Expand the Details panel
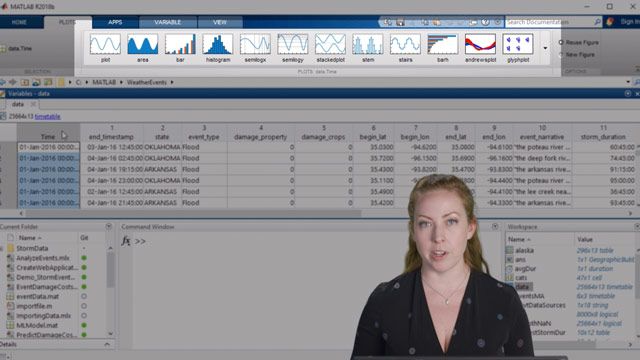Viewport: 640px width, 360px height. (107, 344)
